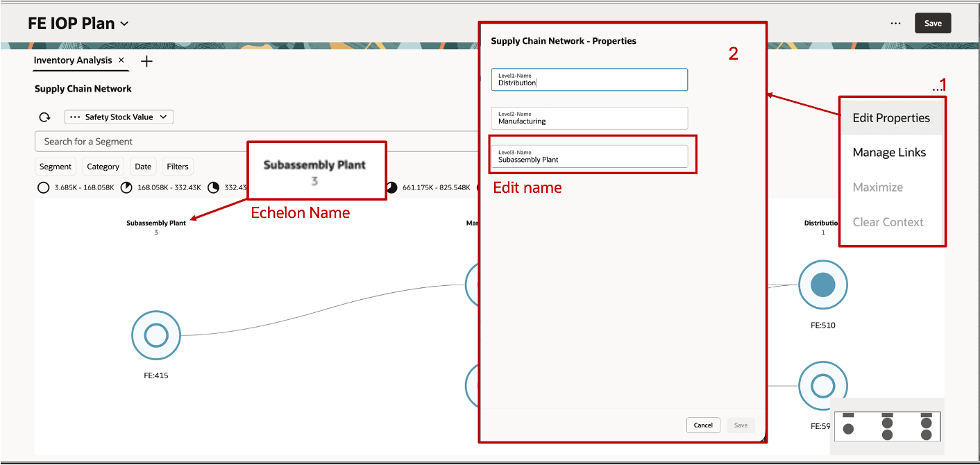Click the FE:415 node label

[x=155, y=375]
